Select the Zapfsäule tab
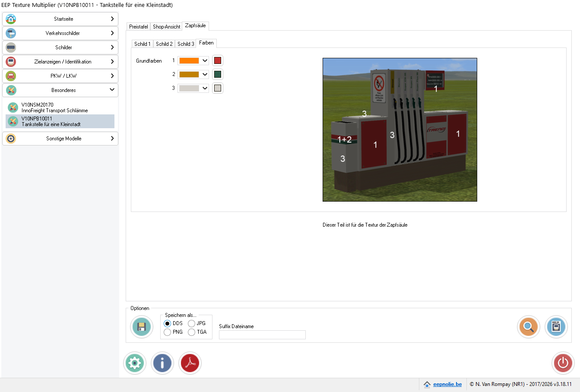Screen dimensions: 580x392 coord(195,26)
